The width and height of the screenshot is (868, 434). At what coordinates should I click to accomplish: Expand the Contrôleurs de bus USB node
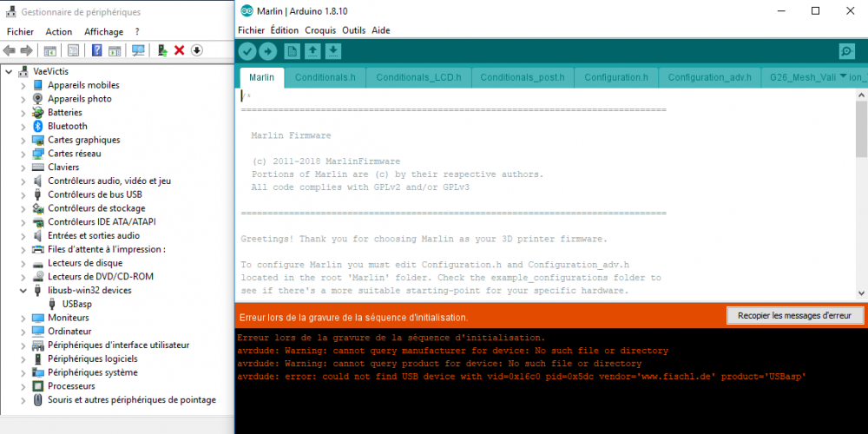tap(23, 194)
